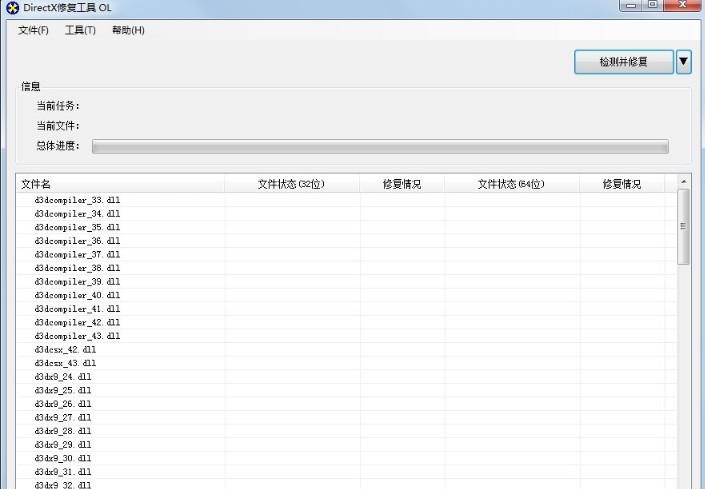Select row d3dx9_24.dll
This screenshot has height=489, width=705.
(347, 377)
